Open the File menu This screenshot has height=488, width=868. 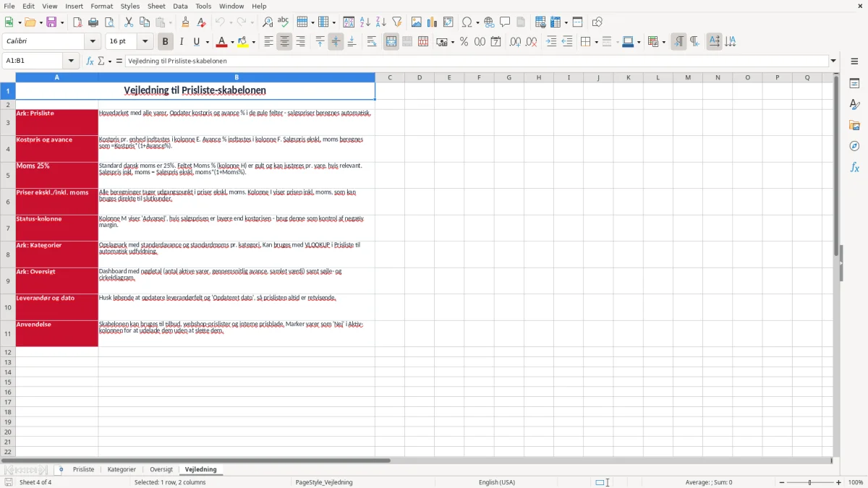tap(9, 6)
